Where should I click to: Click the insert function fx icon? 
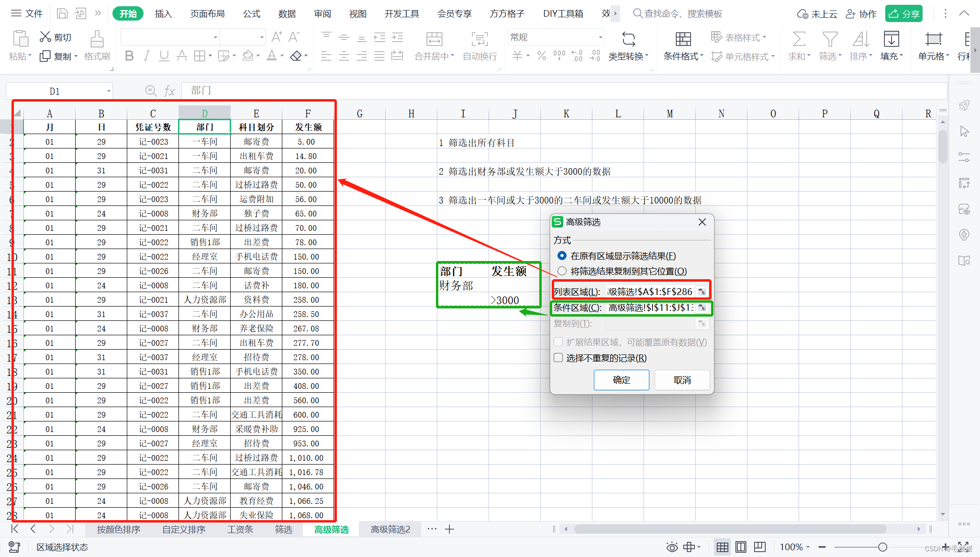(x=169, y=91)
